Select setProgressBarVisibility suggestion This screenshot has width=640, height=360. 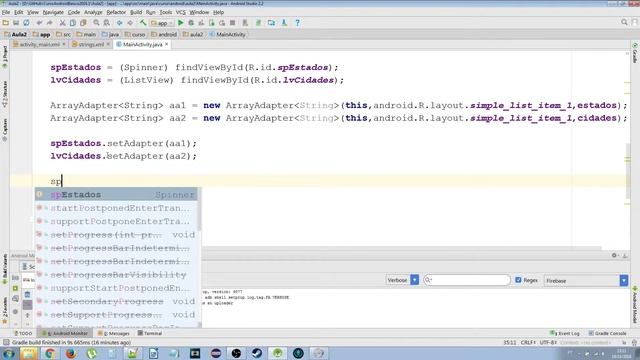click(116, 275)
